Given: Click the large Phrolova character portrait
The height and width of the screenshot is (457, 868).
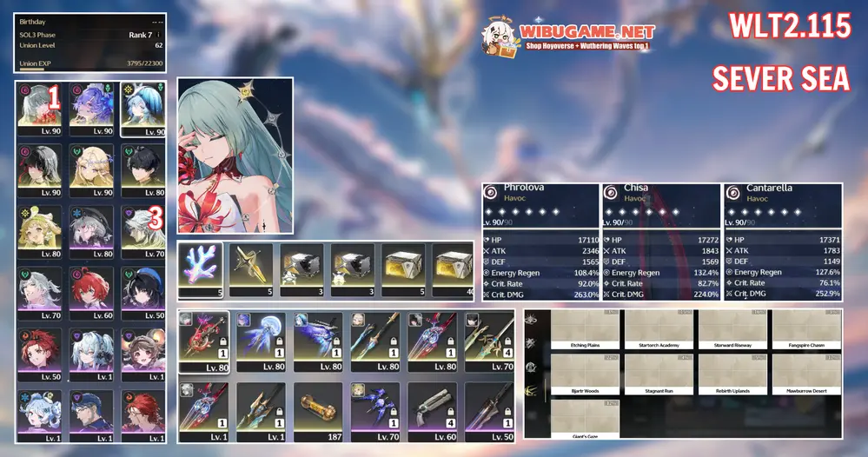Looking at the screenshot, I should pos(235,156).
